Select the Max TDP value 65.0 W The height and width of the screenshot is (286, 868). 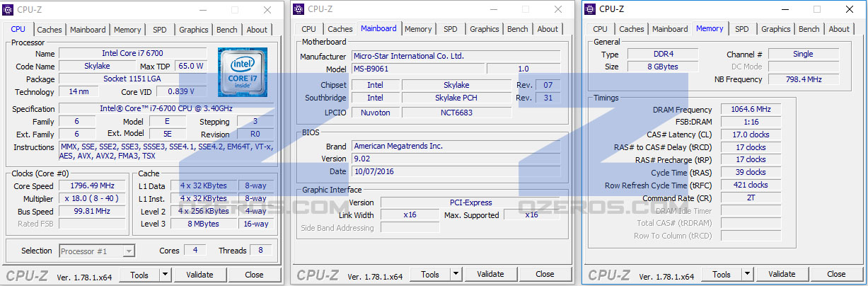click(x=191, y=66)
